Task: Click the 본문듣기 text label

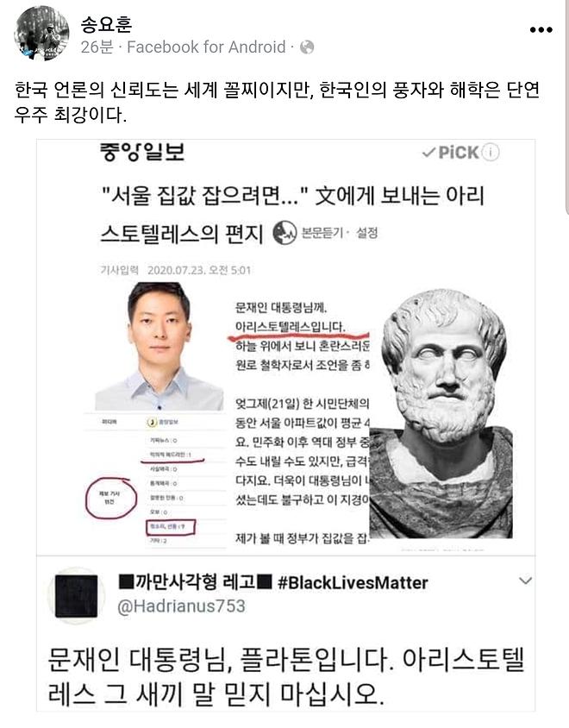Action: (322, 233)
